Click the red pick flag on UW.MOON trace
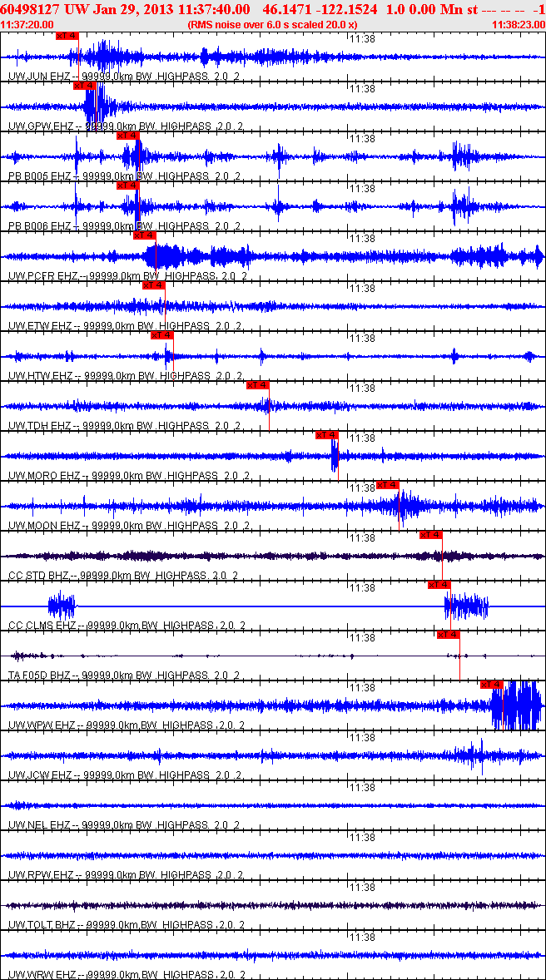This screenshot has height=980, width=546. (x=388, y=485)
